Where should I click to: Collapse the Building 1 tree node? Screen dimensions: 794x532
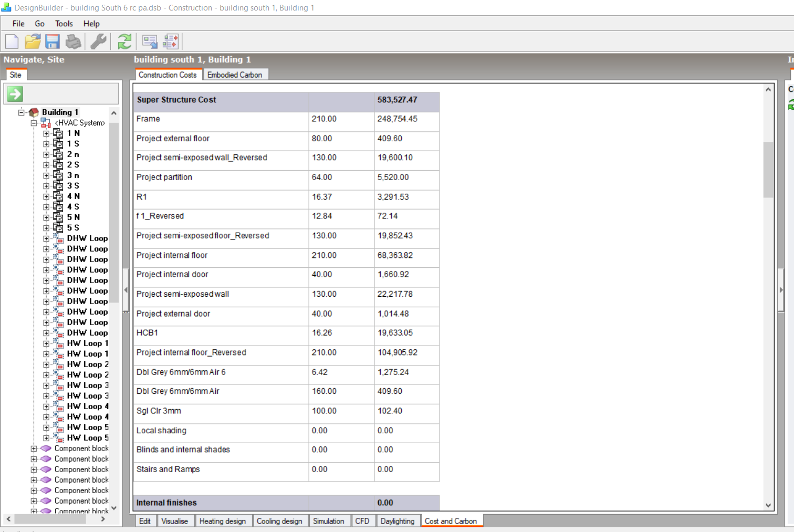[x=21, y=112]
